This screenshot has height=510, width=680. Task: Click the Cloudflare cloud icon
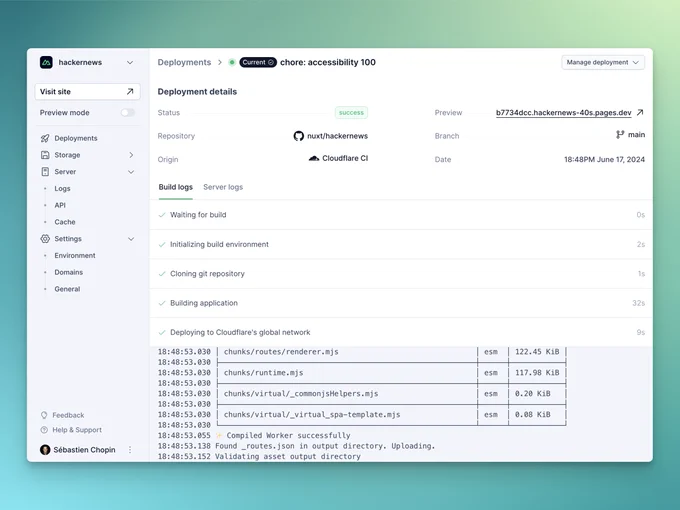[314, 158]
